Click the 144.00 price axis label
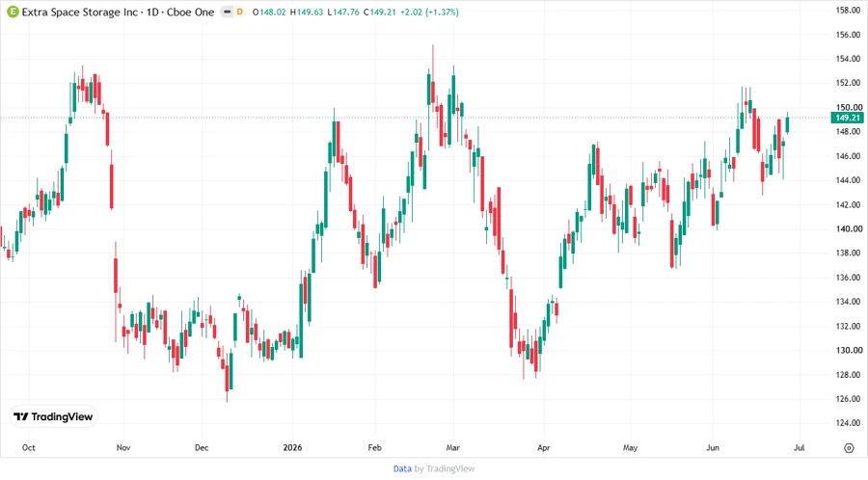868x480 pixels. coord(848,180)
